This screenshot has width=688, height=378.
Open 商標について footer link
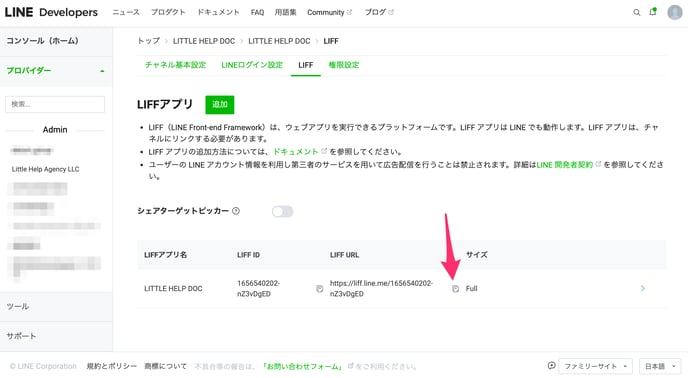coord(165,366)
